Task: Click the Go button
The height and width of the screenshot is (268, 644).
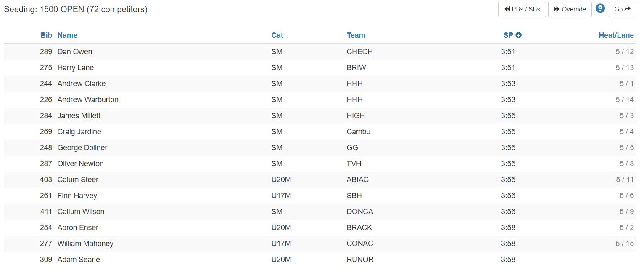Action: click(623, 9)
